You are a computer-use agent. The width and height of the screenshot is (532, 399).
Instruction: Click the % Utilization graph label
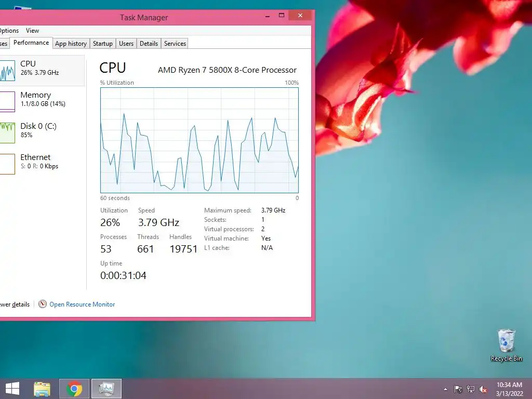(117, 83)
